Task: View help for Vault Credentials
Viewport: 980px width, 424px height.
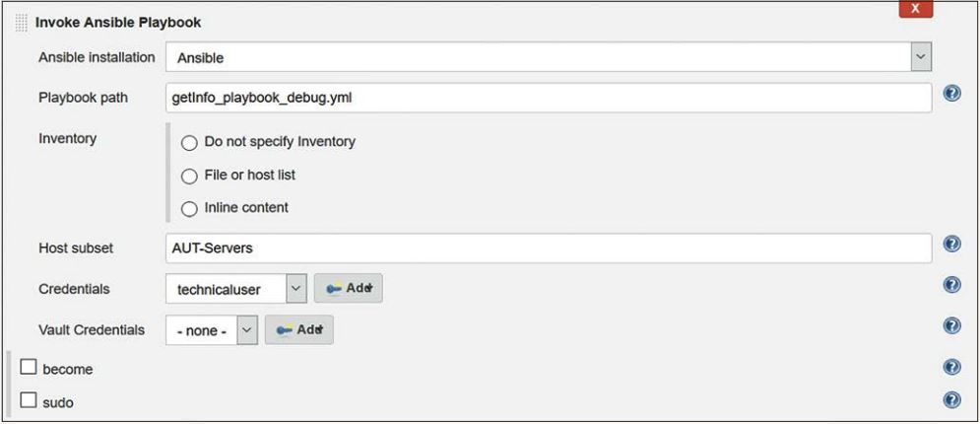Action: (951, 325)
